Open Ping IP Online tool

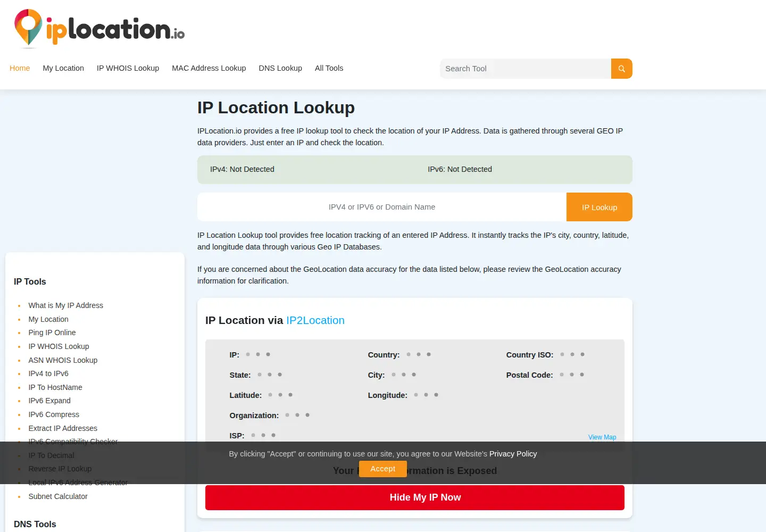[x=52, y=332]
